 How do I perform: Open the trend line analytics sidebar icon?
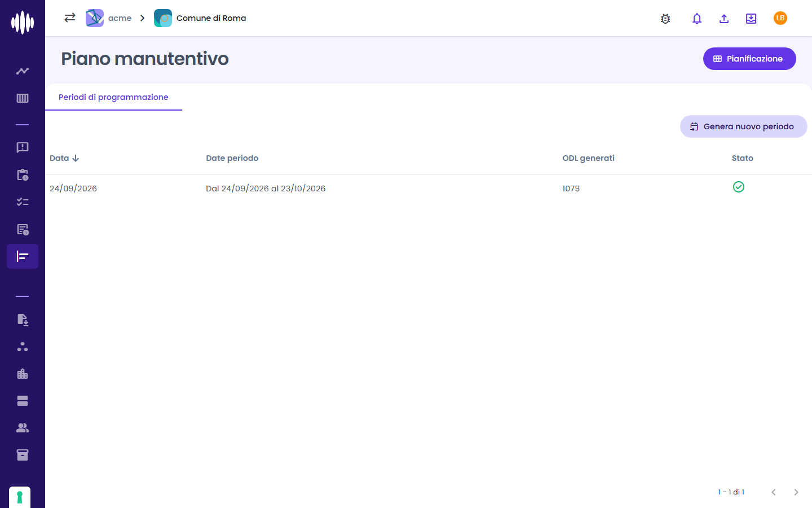pyautogui.click(x=23, y=71)
